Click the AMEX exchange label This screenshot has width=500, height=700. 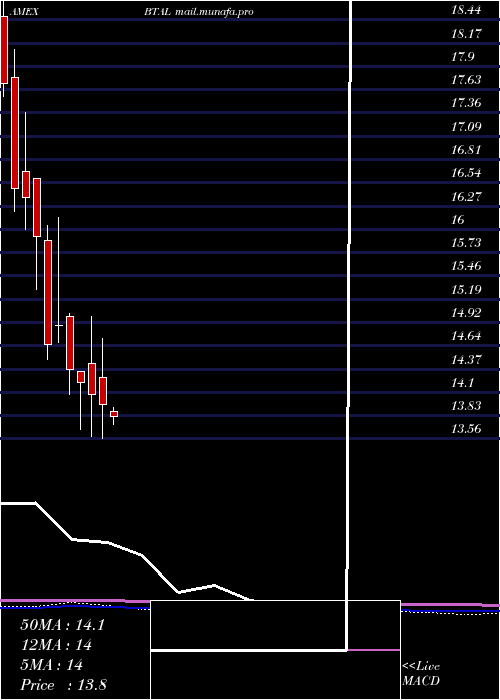[x=23, y=12]
